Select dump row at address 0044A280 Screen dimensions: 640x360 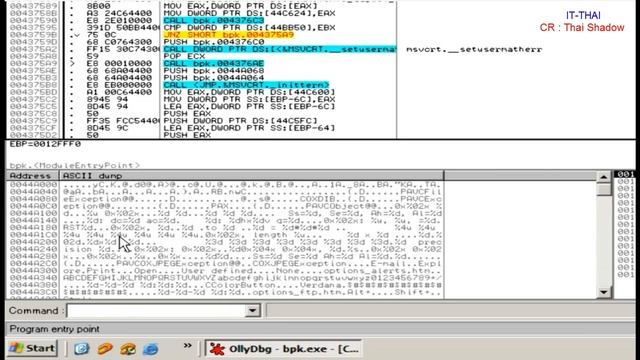click(225, 256)
